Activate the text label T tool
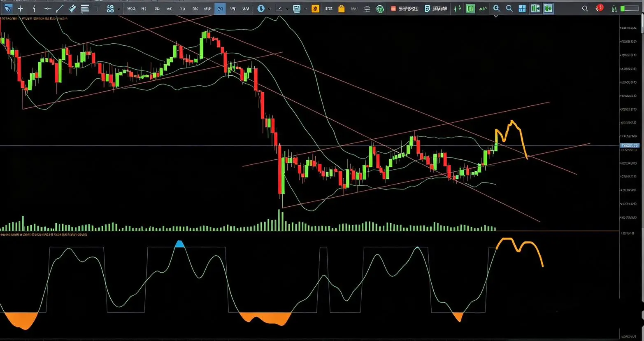 (97, 8)
